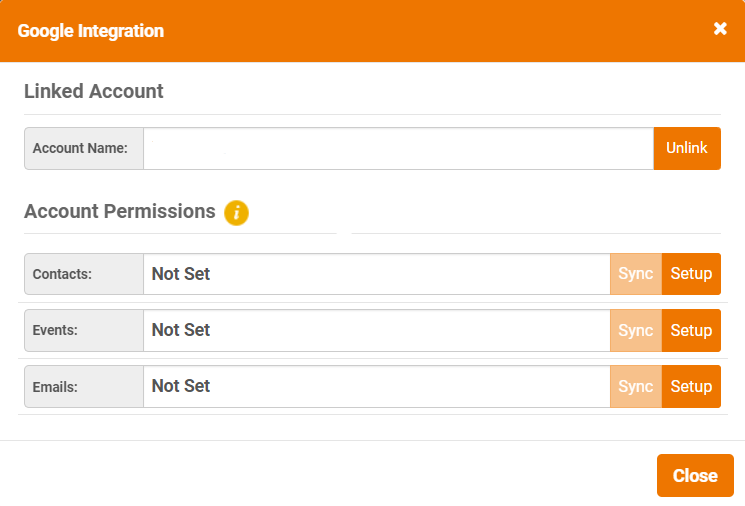Open the Account Permissions info icon
The width and height of the screenshot is (745, 506).
(237, 212)
